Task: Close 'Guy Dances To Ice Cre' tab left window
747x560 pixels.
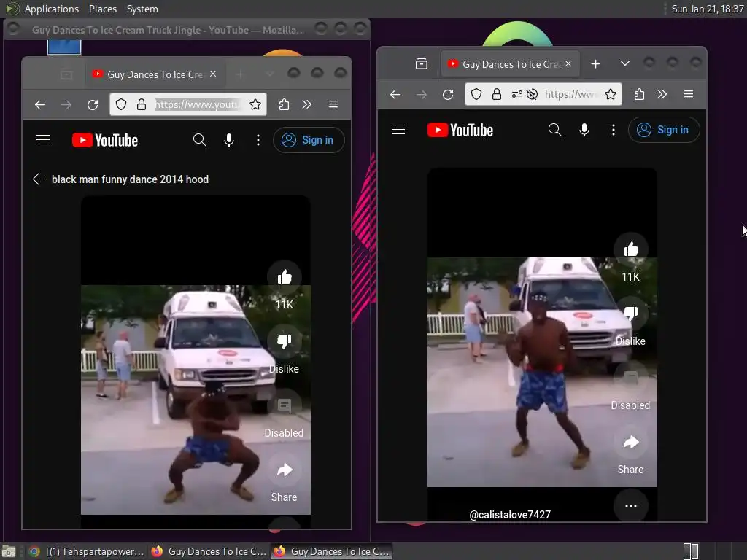Action: (x=213, y=74)
